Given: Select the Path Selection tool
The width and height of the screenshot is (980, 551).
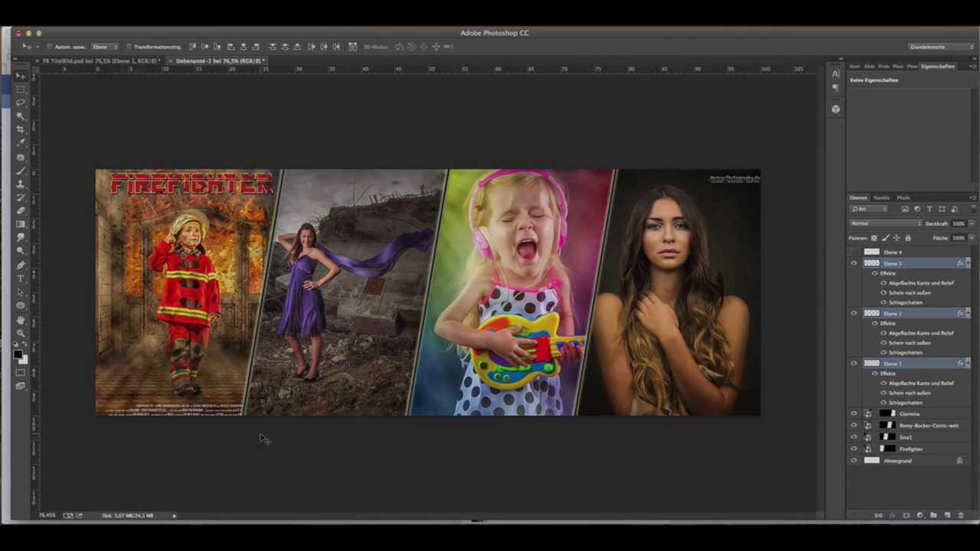Looking at the screenshot, I should (x=21, y=292).
